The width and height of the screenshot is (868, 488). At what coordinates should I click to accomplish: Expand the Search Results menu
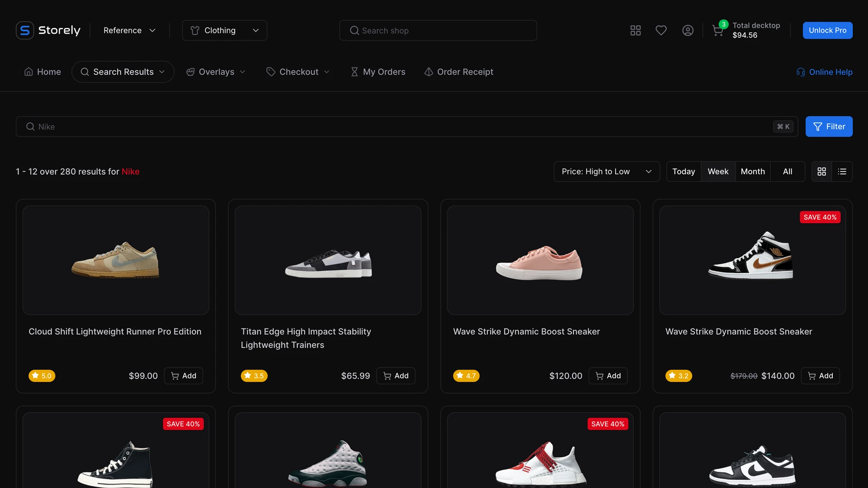(x=123, y=72)
